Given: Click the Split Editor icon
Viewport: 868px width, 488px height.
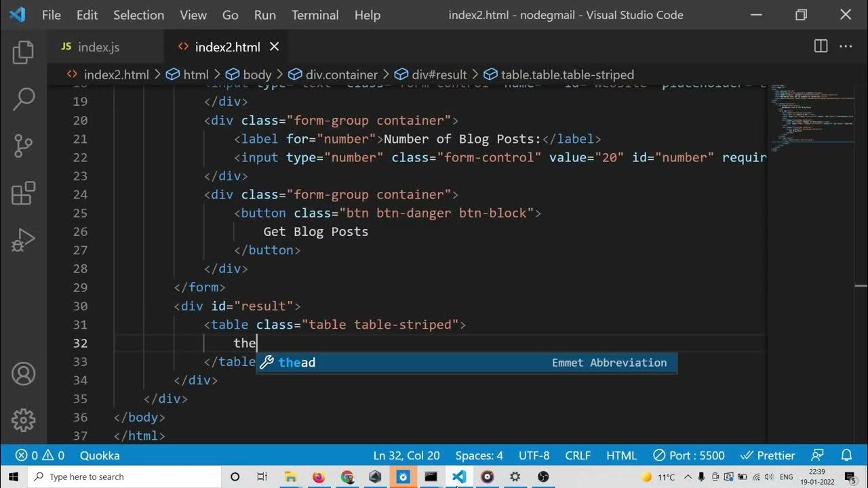Looking at the screenshot, I should coord(821,47).
